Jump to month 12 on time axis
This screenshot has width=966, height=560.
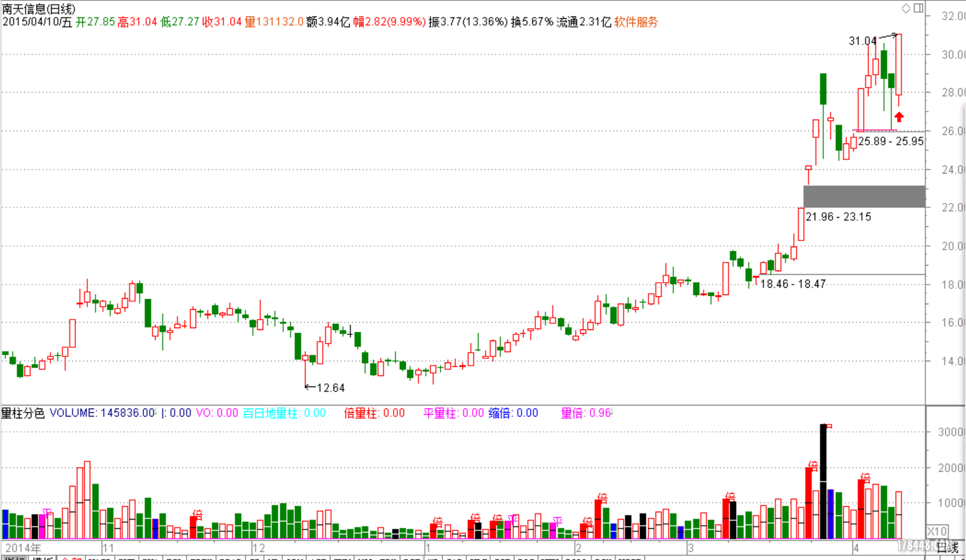click(259, 548)
